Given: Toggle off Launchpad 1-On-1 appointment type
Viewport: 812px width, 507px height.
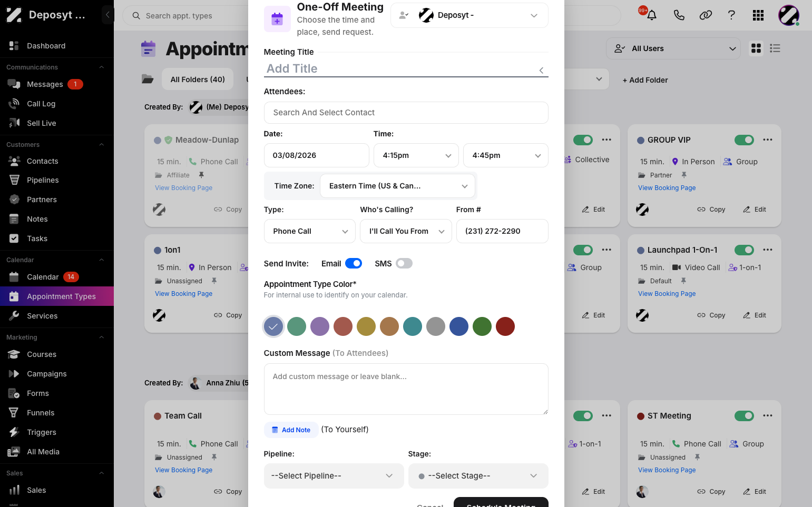Looking at the screenshot, I should click(x=744, y=250).
